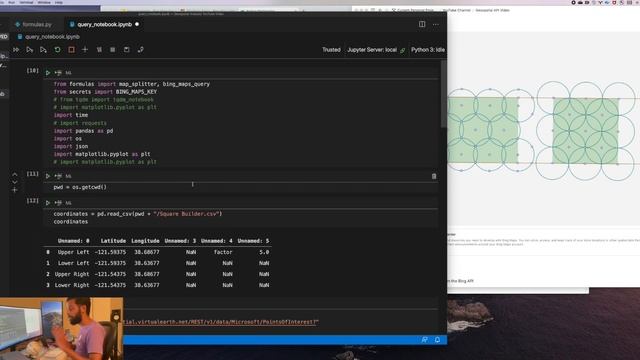
Task: Clear all cell outputs via toolbar icon
Action: [99, 50]
